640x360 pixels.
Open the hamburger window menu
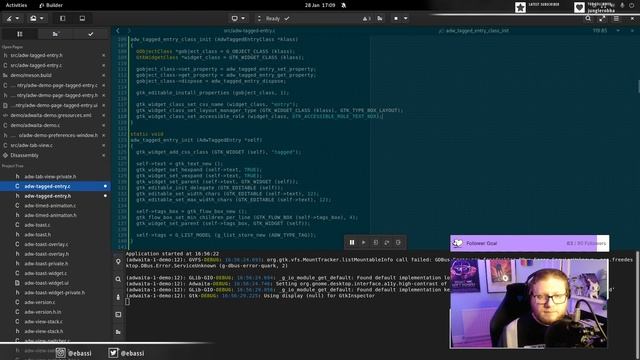point(616,18)
